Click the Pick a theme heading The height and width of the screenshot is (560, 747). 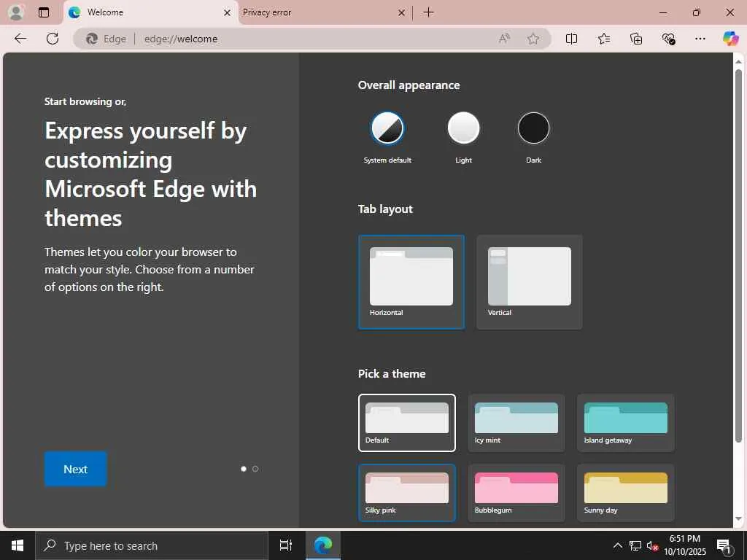click(392, 374)
